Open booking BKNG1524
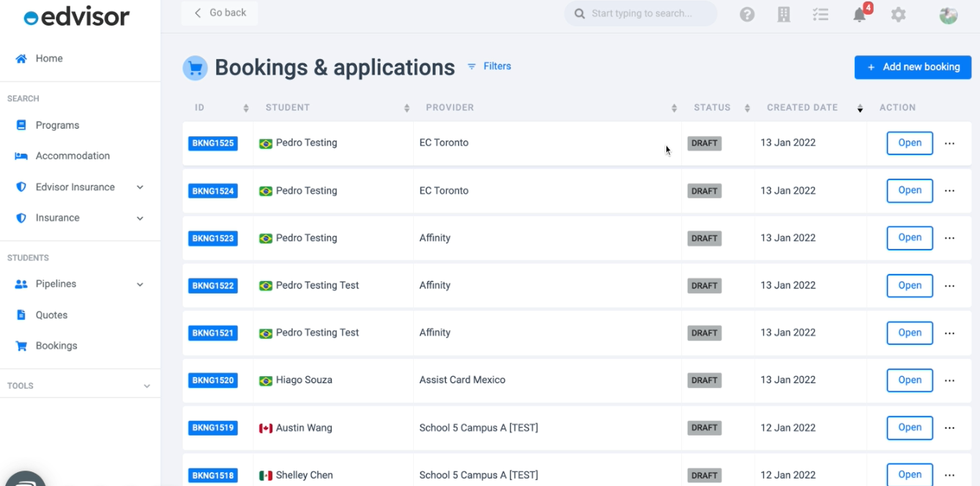Viewport: 980px width, 486px height. pyautogui.click(x=910, y=190)
